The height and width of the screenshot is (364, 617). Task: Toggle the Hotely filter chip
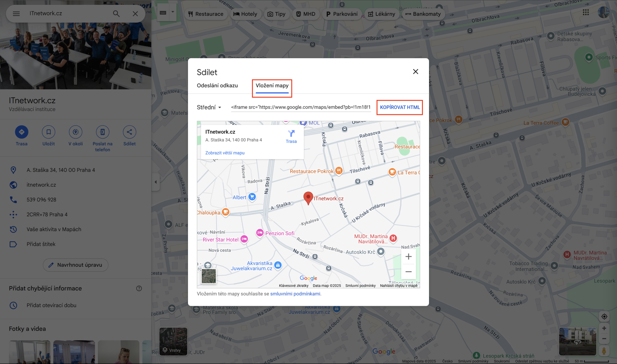pyautogui.click(x=246, y=14)
